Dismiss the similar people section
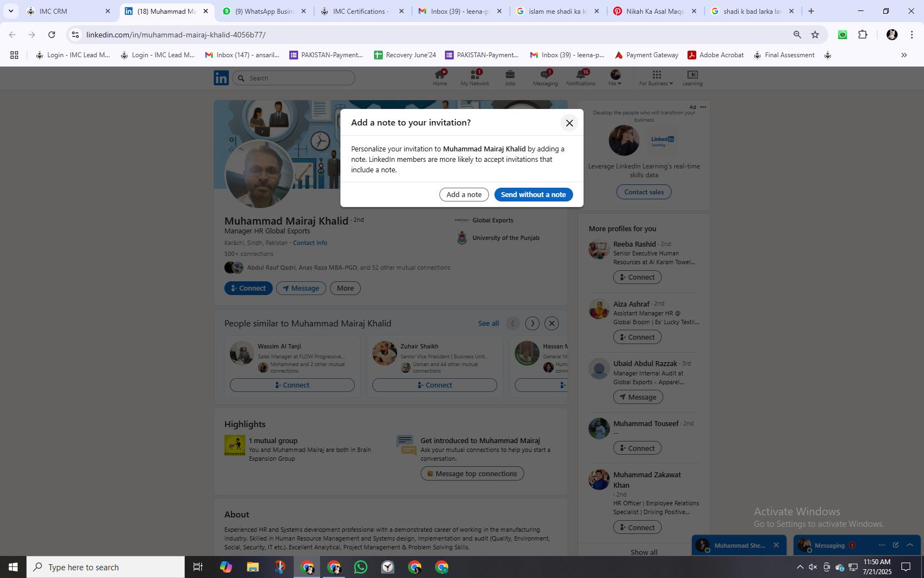924x578 pixels. pyautogui.click(x=552, y=323)
